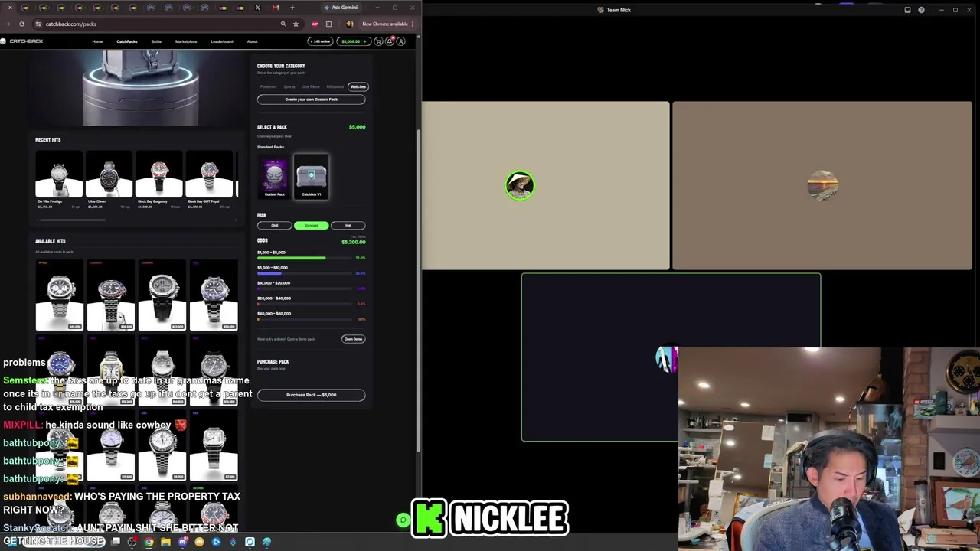The width and height of the screenshot is (980, 551).
Task: Set risk to Chill
Action: [275, 226]
